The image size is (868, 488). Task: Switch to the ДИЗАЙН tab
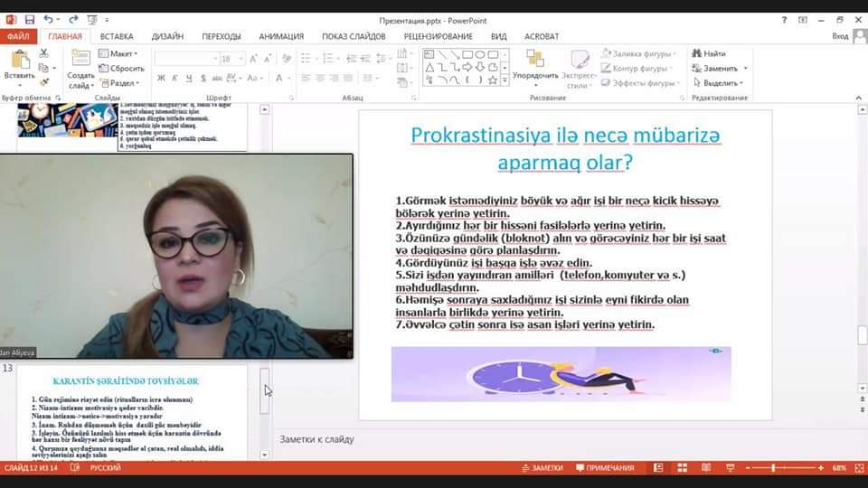(167, 36)
